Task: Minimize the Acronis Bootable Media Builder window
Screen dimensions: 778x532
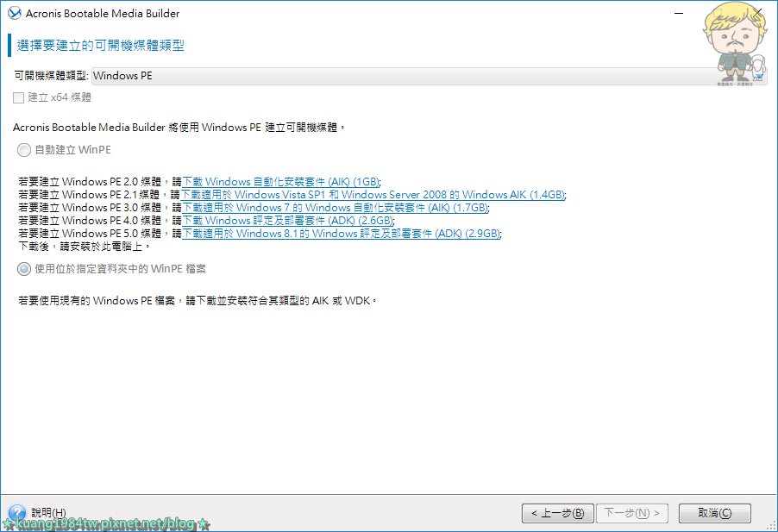Action: [679, 14]
